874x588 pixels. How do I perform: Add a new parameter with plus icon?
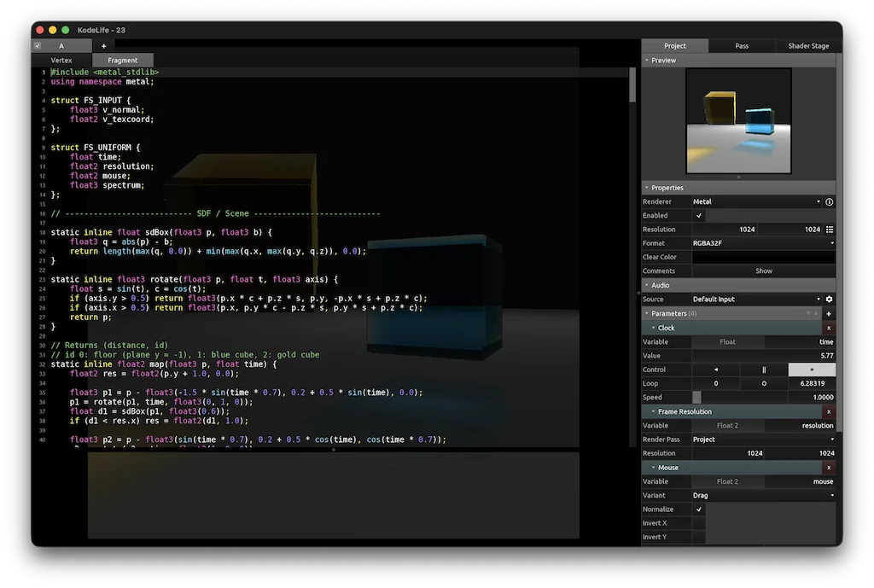coord(829,314)
